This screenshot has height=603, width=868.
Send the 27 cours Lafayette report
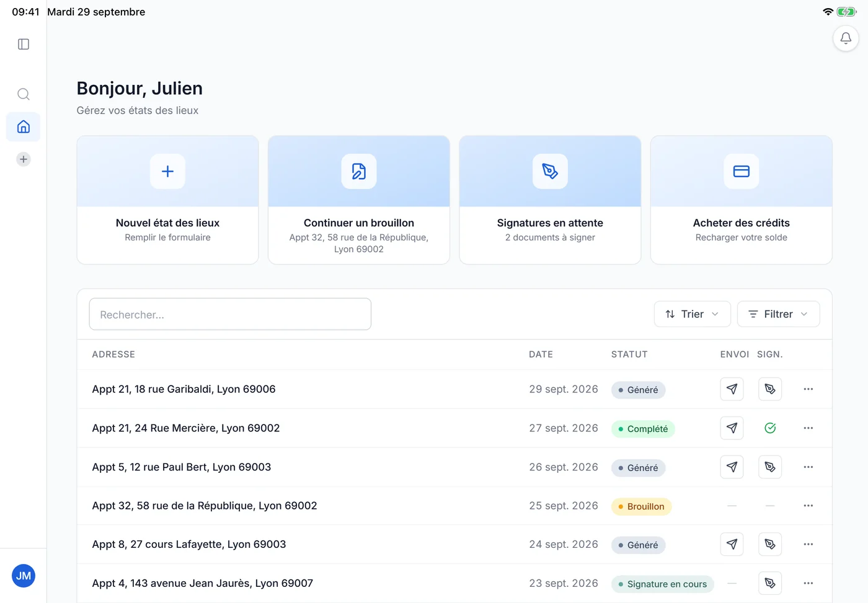click(x=732, y=544)
